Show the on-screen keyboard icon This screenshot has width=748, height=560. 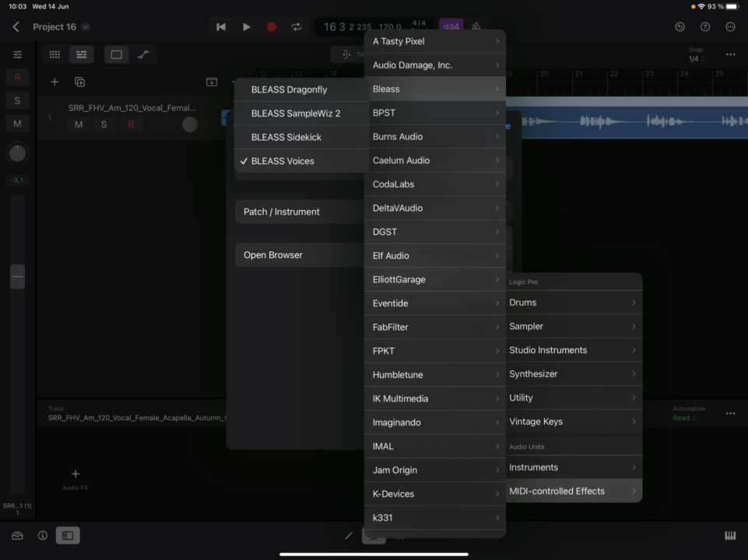click(729, 535)
